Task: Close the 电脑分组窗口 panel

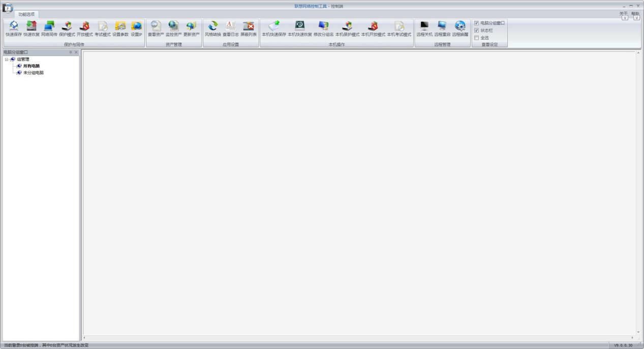Action: (76, 52)
